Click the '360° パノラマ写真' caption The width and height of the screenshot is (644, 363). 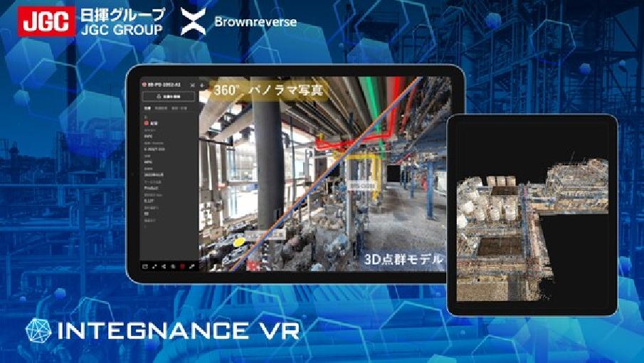pos(268,90)
